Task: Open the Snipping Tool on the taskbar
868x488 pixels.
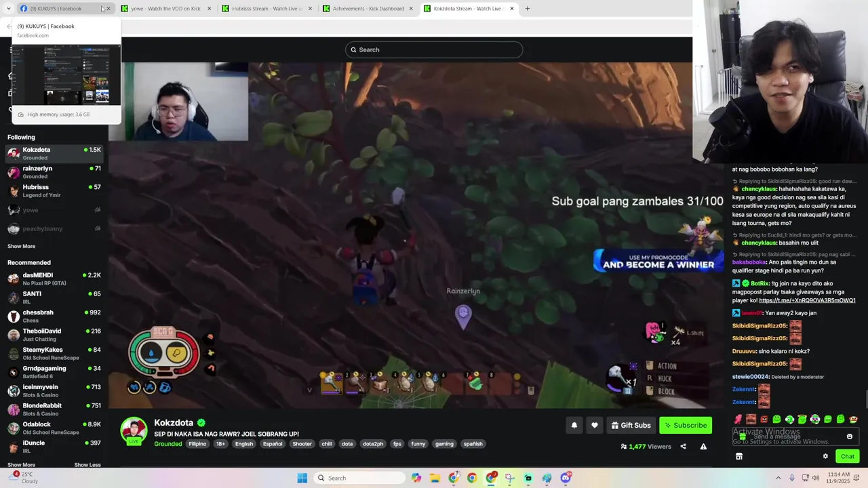Action: pos(510,478)
